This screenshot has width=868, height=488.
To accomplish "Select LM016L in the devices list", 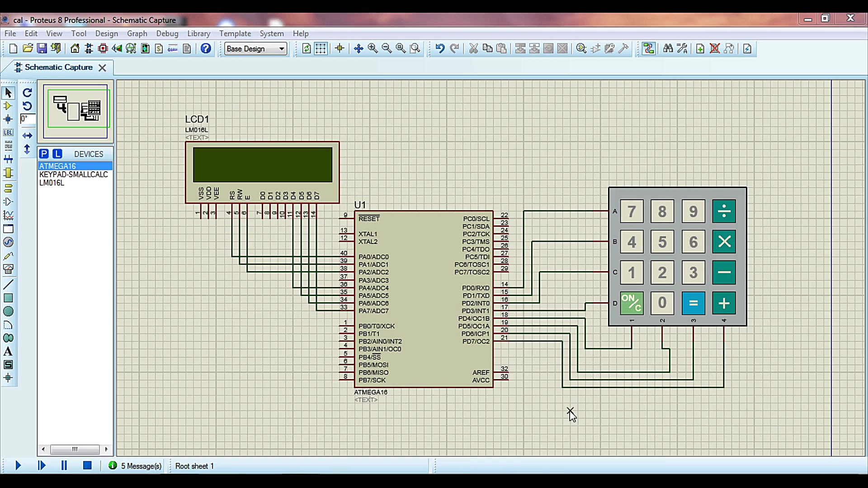I will click(x=75, y=183).
